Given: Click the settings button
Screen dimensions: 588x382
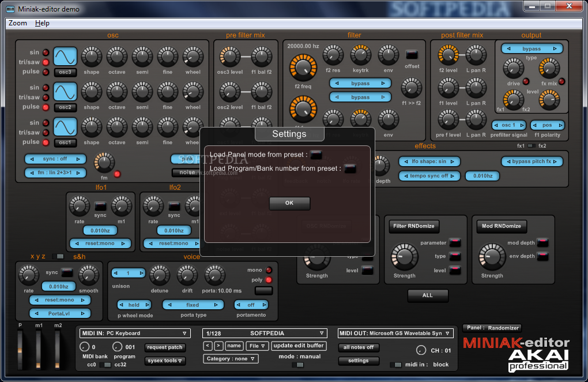Looking at the screenshot, I should tap(359, 361).
